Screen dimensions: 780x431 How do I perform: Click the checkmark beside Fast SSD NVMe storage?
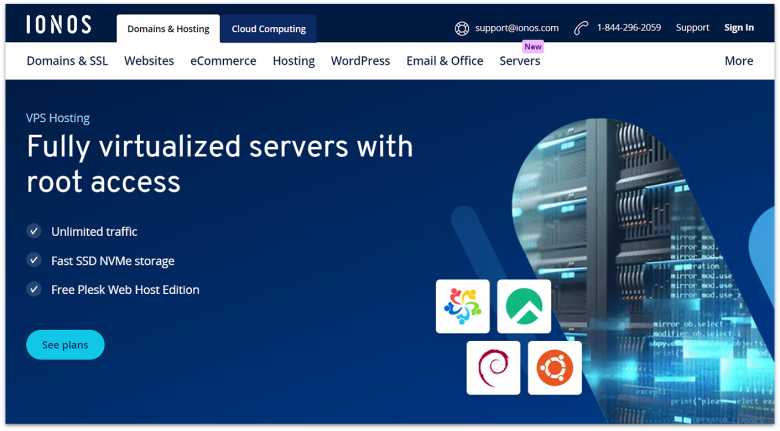tap(34, 260)
